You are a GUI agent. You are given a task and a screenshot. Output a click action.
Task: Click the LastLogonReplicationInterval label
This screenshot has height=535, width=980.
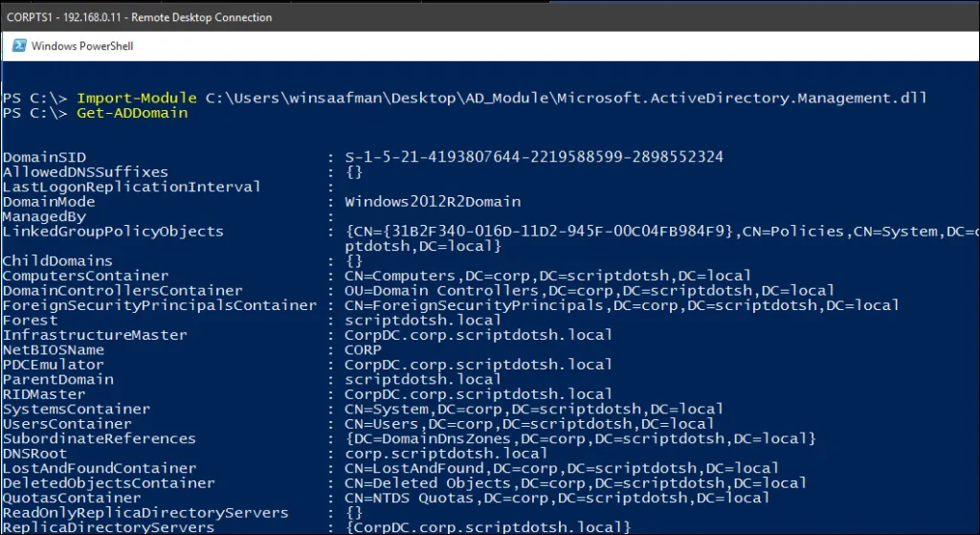132,187
